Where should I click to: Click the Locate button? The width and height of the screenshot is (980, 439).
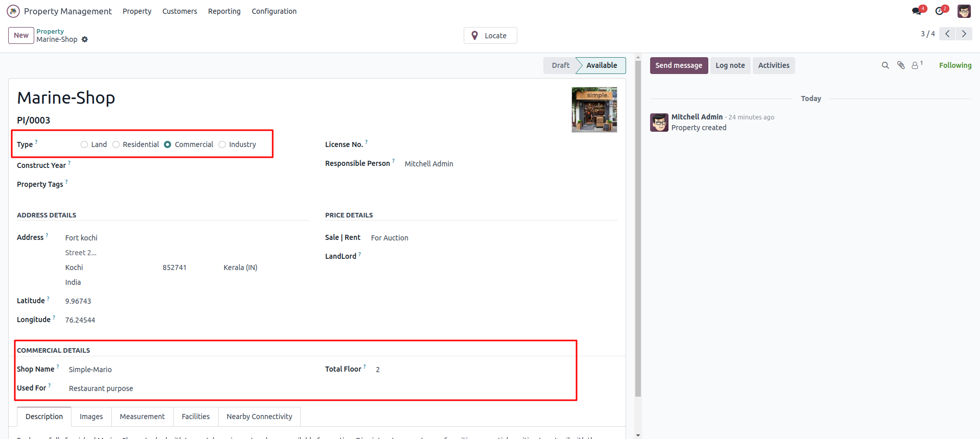[490, 35]
